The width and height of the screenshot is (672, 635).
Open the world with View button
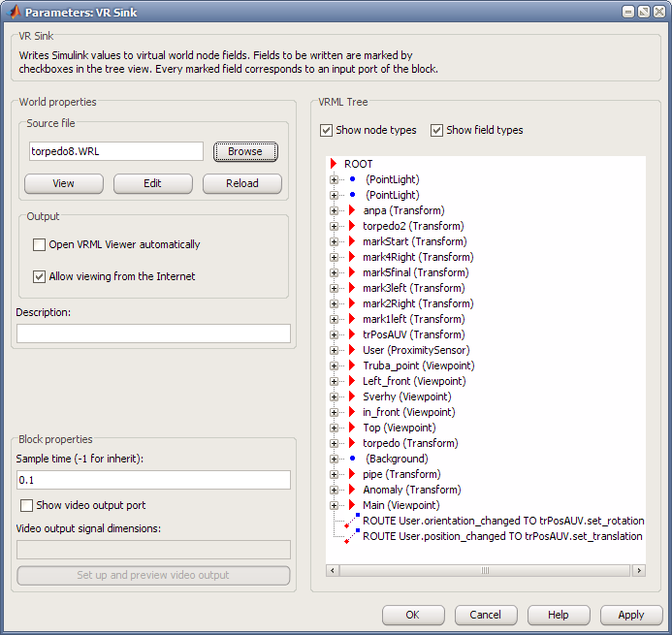click(x=63, y=183)
